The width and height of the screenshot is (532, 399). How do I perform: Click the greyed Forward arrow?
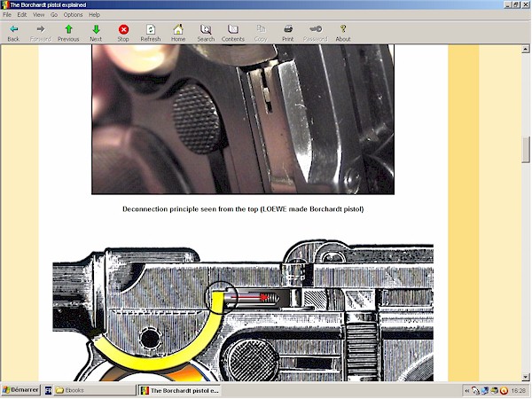tap(41, 34)
